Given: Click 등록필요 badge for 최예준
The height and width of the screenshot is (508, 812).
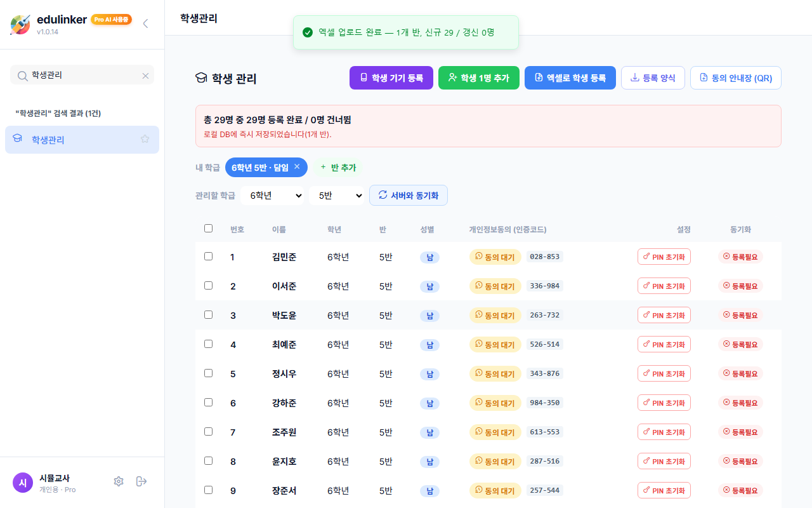Looking at the screenshot, I should click(740, 344).
